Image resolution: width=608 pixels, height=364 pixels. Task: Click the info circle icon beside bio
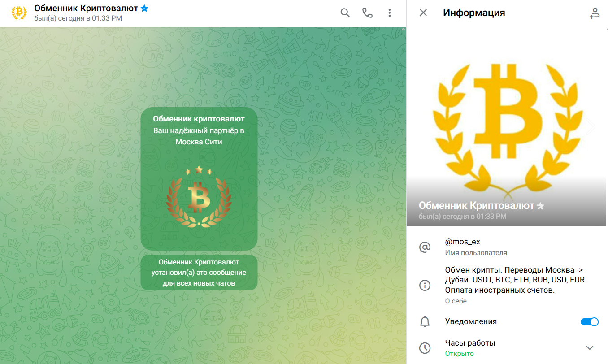tap(424, 285)
